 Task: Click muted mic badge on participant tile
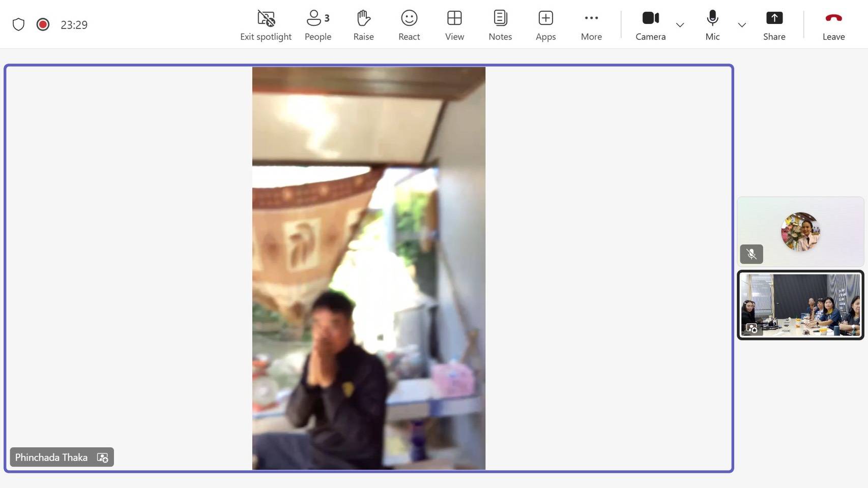tap(751, 254)
